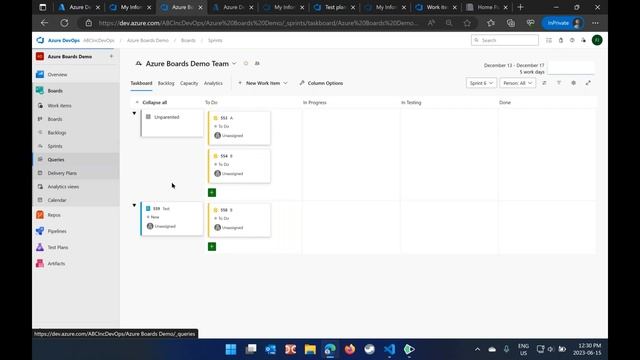The image size is (640, 360).
Task: Open user settings icon in header
Action: click(x=584, y=40)
